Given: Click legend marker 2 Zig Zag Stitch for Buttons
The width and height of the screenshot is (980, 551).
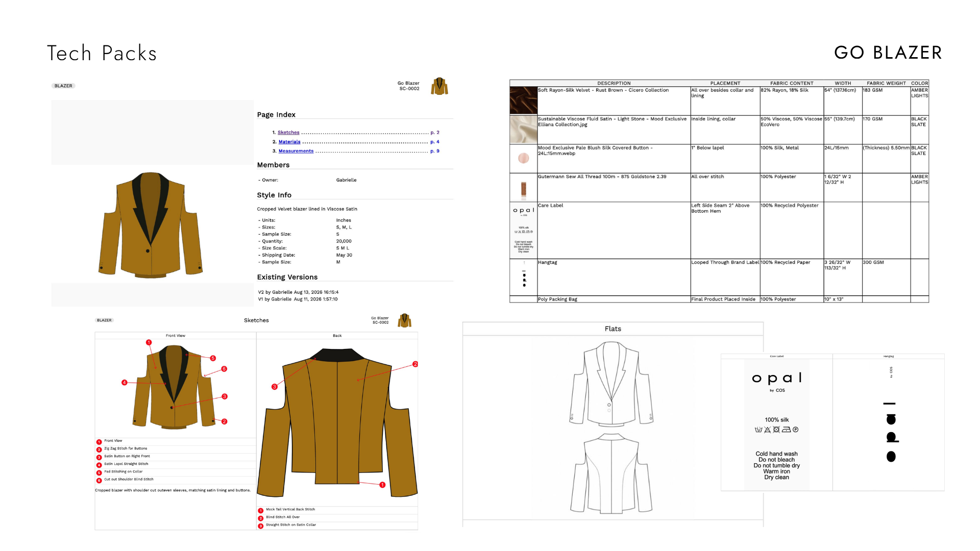Looking at the screenshot, I should [99, 449].
